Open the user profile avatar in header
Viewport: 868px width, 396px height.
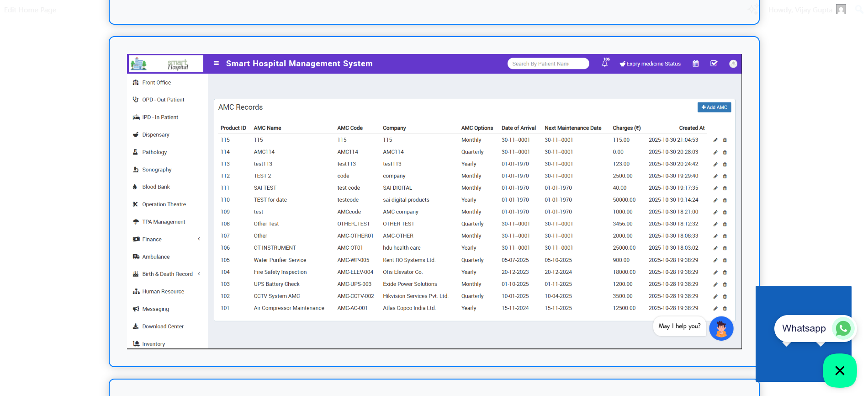click(x=733, y=64)
